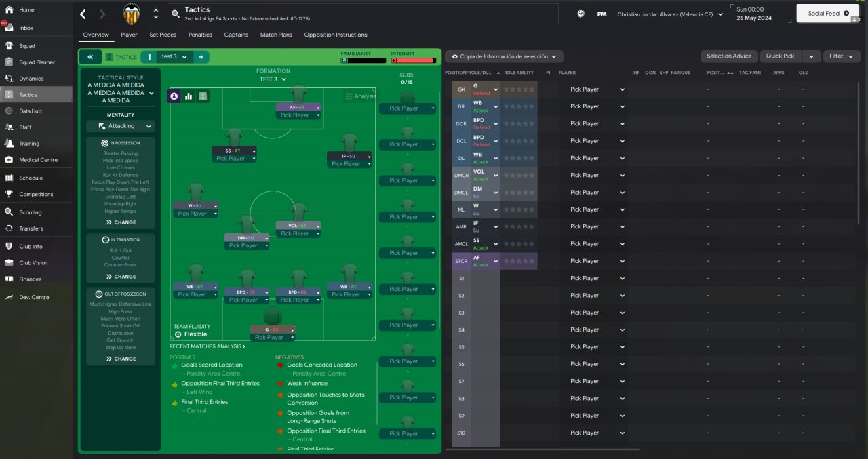Click the tactic Intensity bar
The height and width of the screenshot is (459, 868).
click(414, 60)
